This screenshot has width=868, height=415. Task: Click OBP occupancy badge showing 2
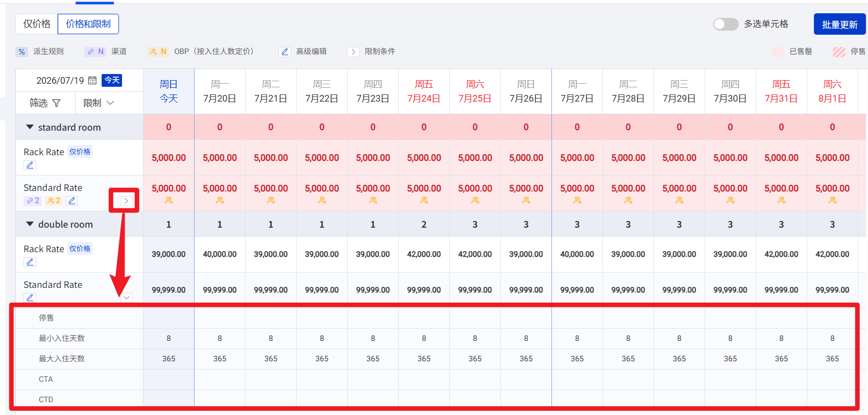coord(54,201)
